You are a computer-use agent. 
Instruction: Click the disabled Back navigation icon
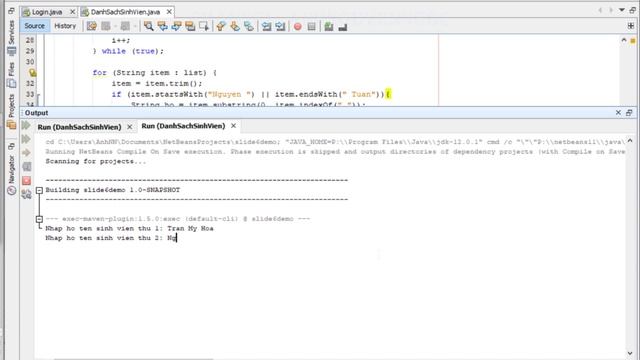[x=106, y=27]
